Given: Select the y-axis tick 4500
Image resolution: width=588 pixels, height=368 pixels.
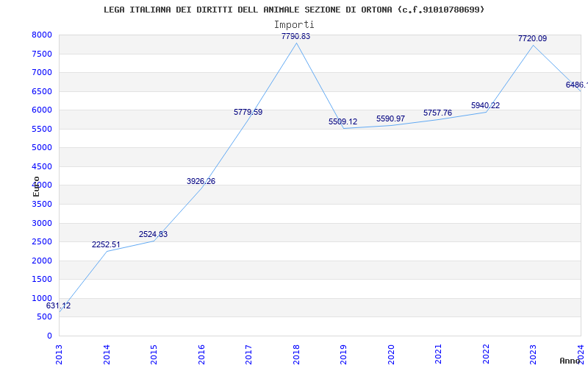Looking at the screenshot, I should pyautogui.click(x=42, y=166).
